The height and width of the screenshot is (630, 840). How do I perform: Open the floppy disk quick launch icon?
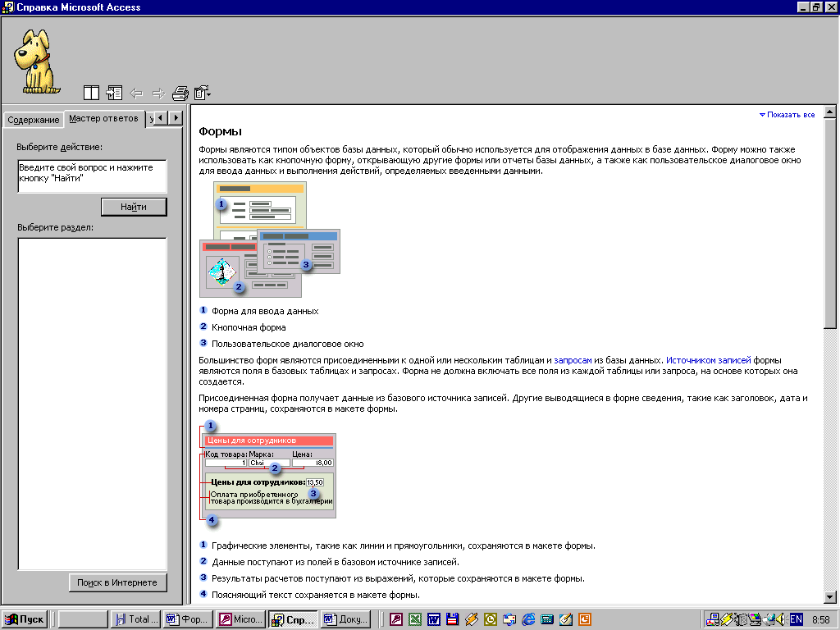click(x=453, y=619)
